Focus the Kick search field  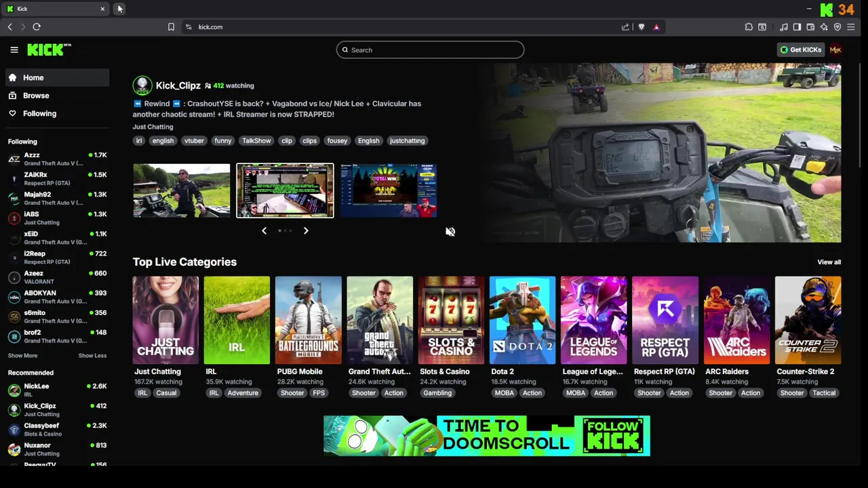coord(430,49)
